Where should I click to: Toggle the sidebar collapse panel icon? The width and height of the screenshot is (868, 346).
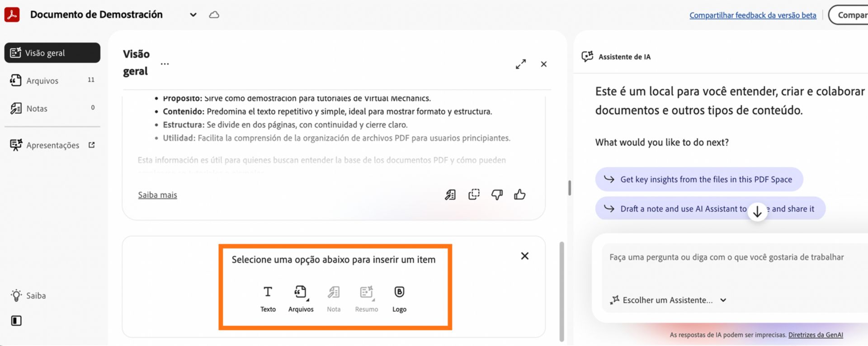(x=16, y=321)
